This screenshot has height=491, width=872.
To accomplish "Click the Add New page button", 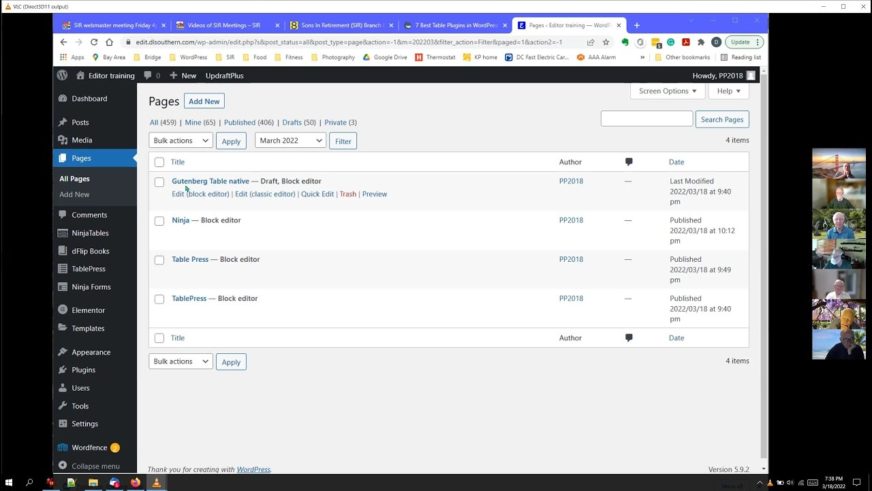I will [x=204, y=101].
